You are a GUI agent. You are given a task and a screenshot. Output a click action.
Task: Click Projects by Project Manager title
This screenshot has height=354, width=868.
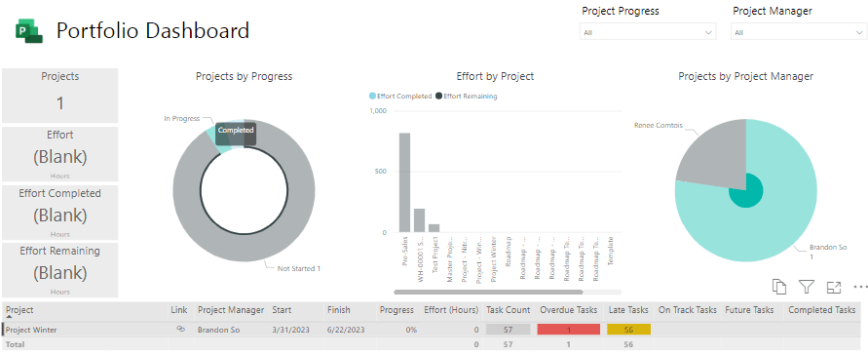745,76
